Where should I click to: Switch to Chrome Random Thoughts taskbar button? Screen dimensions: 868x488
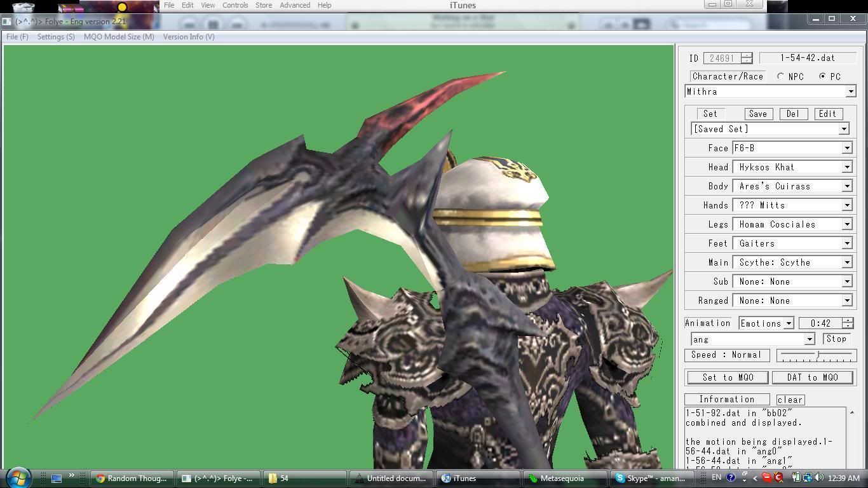(132, 478)
